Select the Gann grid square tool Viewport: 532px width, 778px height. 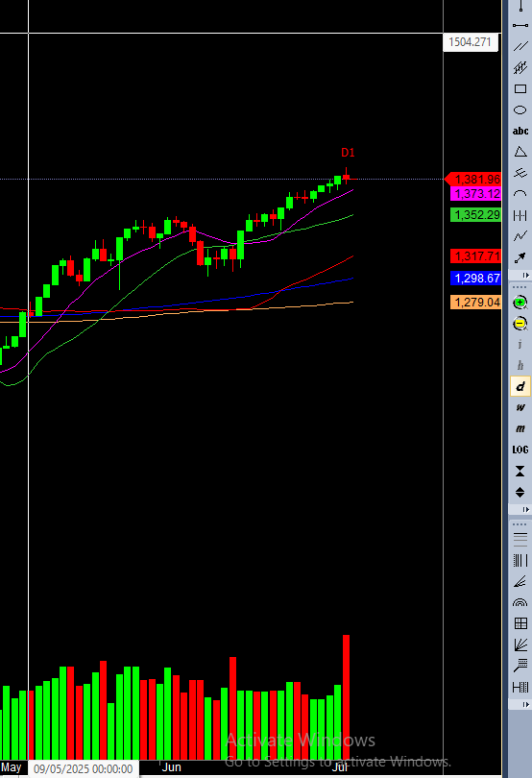pos(520,623)
